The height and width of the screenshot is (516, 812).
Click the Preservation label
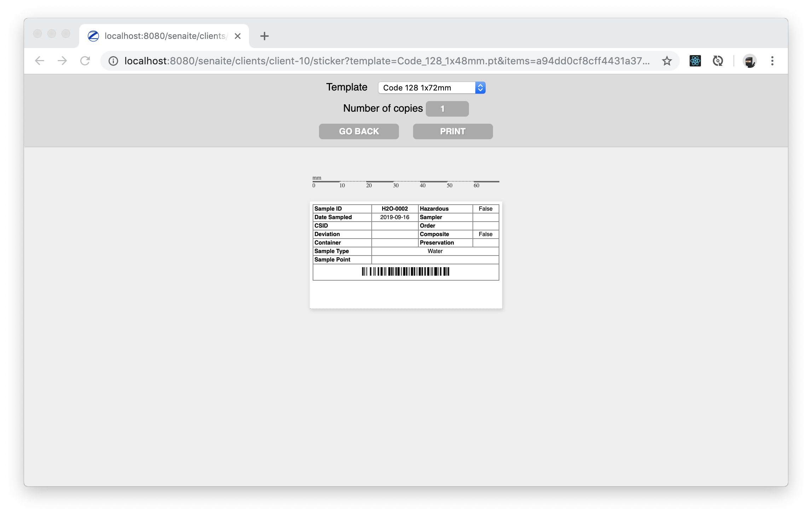pyautogui.click(x=437, y=242)
